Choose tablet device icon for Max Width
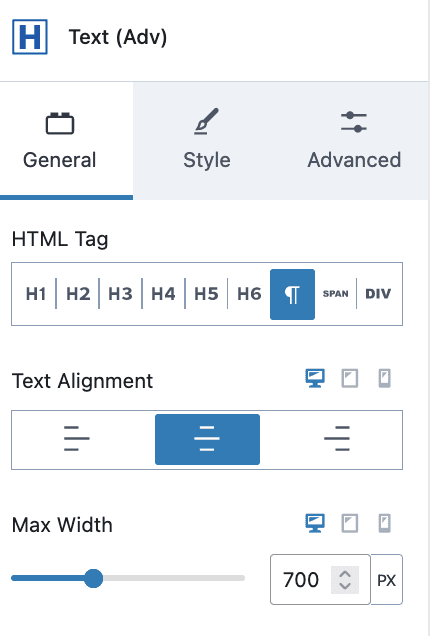The image size is (430, 636). pyautogui.click(x=350, y=523)
